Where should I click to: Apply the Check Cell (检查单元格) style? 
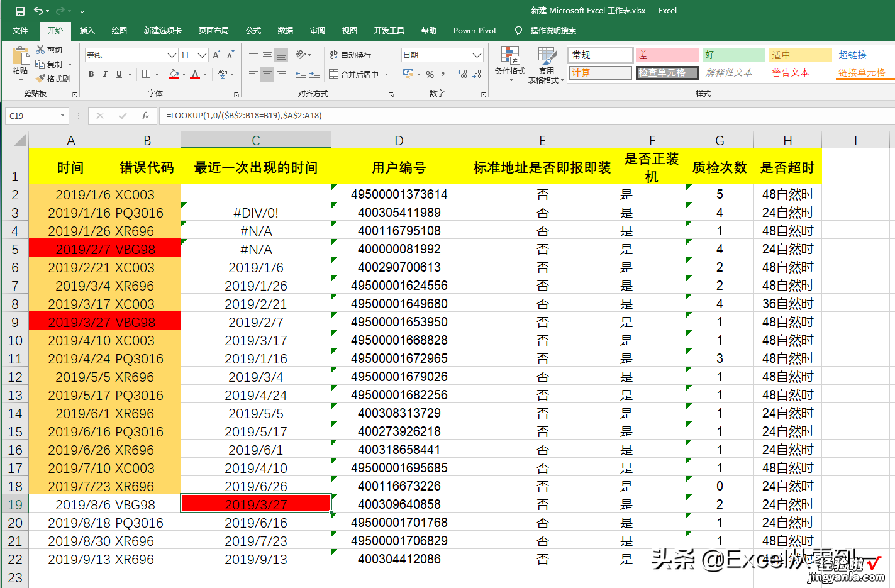(x=667, y=73)
